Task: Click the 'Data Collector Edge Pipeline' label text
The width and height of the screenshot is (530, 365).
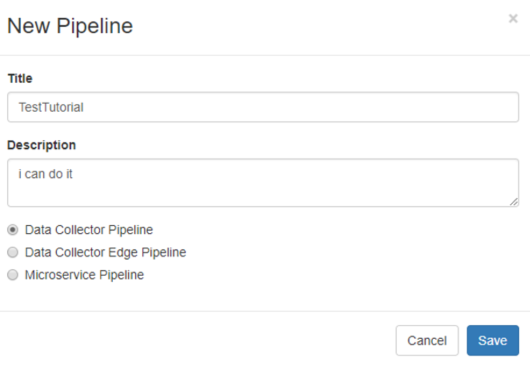Action: [x=105, y=252]
